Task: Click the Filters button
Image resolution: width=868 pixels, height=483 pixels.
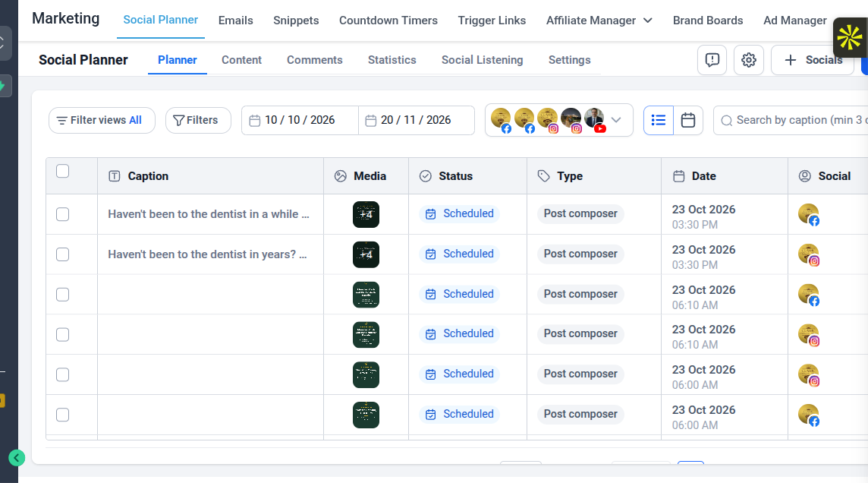Action: (x=198, y=120)
